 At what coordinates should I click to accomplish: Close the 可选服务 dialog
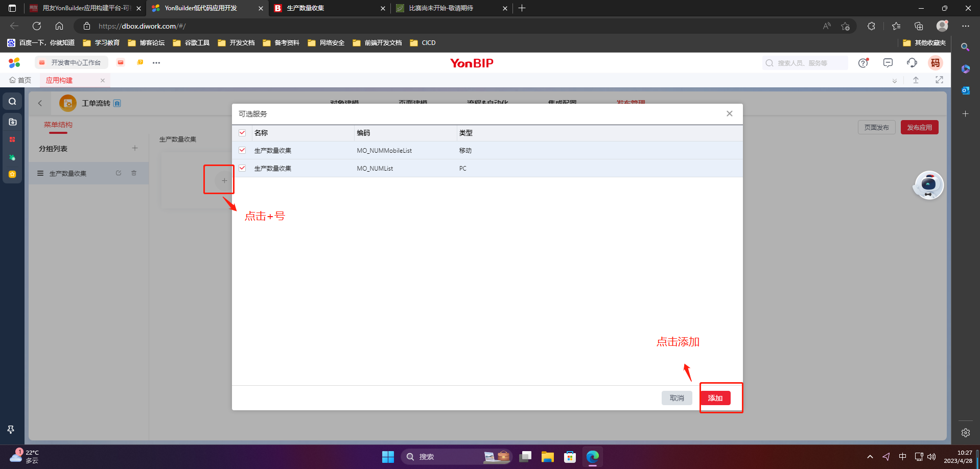click(729, 113)
